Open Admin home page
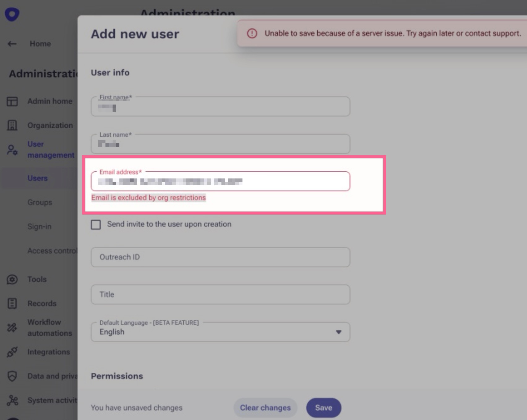527x420 pixels. coord(50,101)
